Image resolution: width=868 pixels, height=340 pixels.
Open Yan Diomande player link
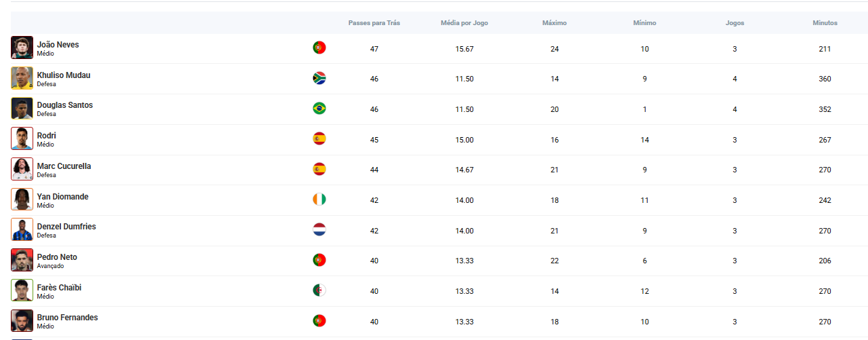[x=62, y=197]
